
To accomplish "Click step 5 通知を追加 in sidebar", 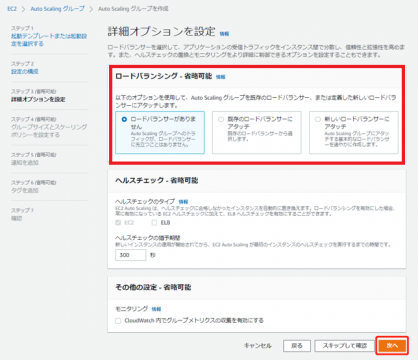I will 25,163.
